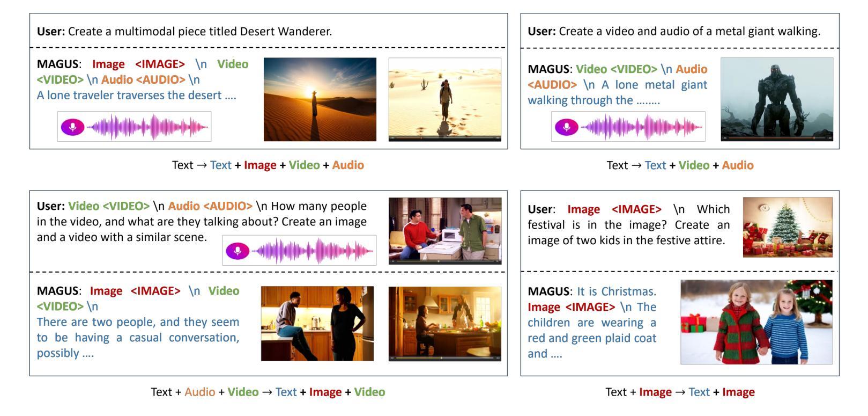
Task: Open the video of traveler walking on sand
Action: click(445, 99)
